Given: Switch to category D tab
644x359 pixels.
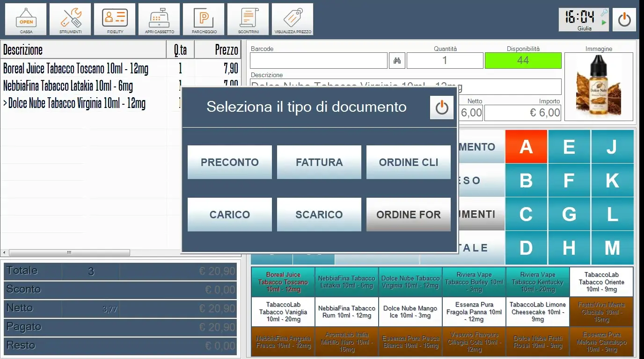Looking at the screenshot, I should (x=526, y=248).
